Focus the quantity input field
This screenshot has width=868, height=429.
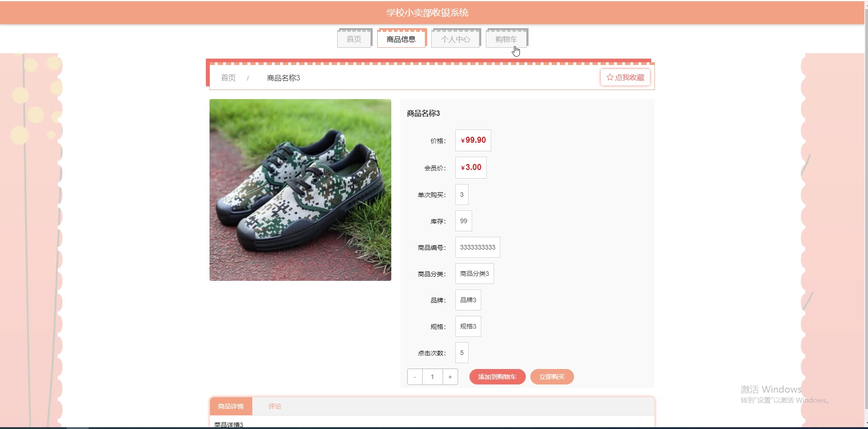pos(432,377)
